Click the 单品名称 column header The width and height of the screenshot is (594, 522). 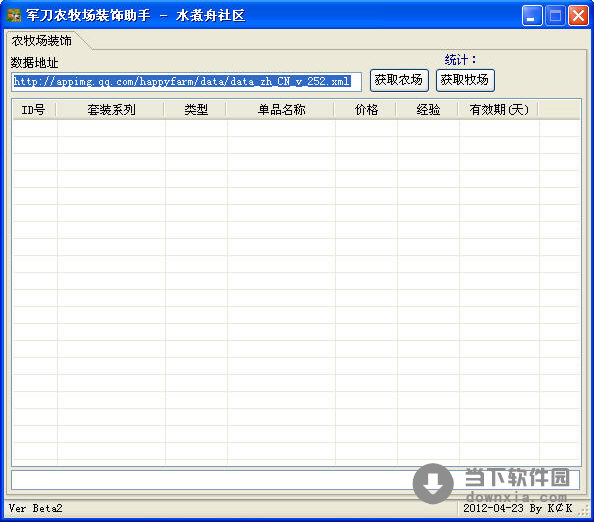281,110
